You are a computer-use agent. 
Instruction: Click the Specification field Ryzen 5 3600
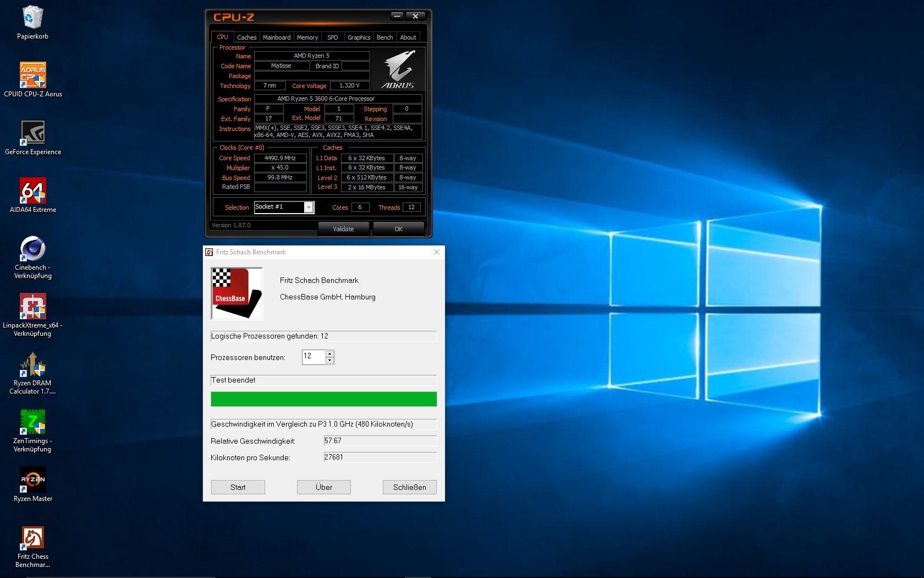coord(338,99)
